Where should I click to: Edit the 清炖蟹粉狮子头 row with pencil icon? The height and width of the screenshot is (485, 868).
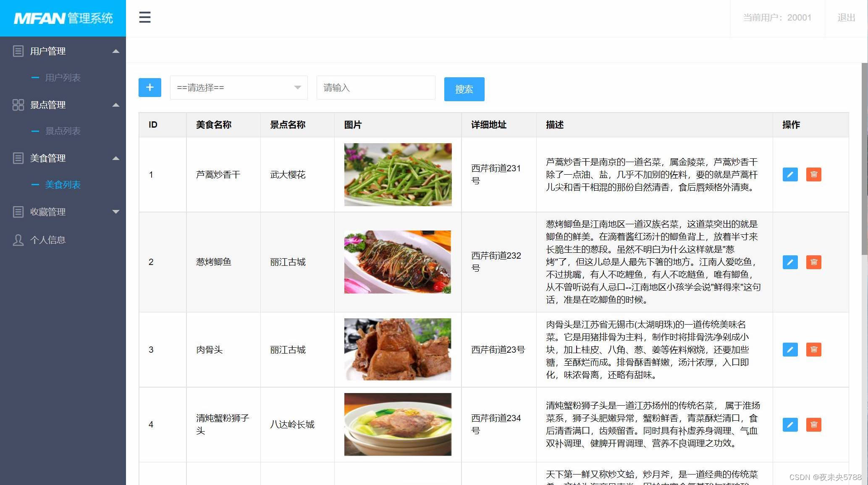[790, 425]
